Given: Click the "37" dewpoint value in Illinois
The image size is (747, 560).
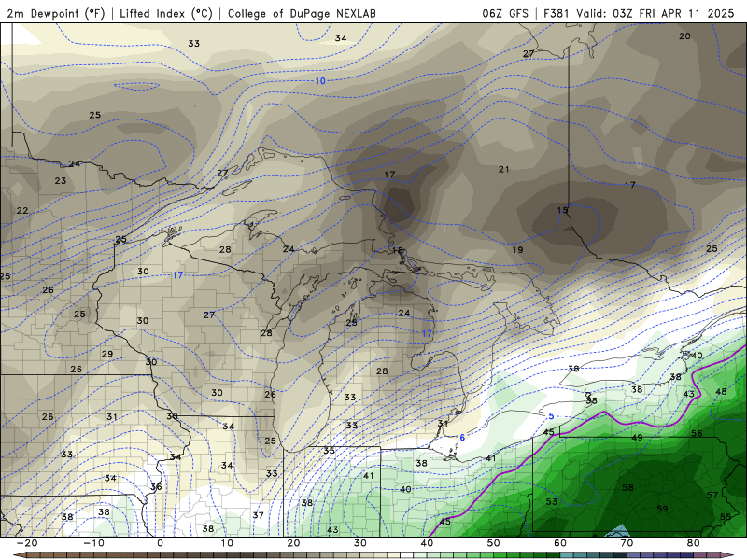Looking at the screenshot, I should [259, 515].
